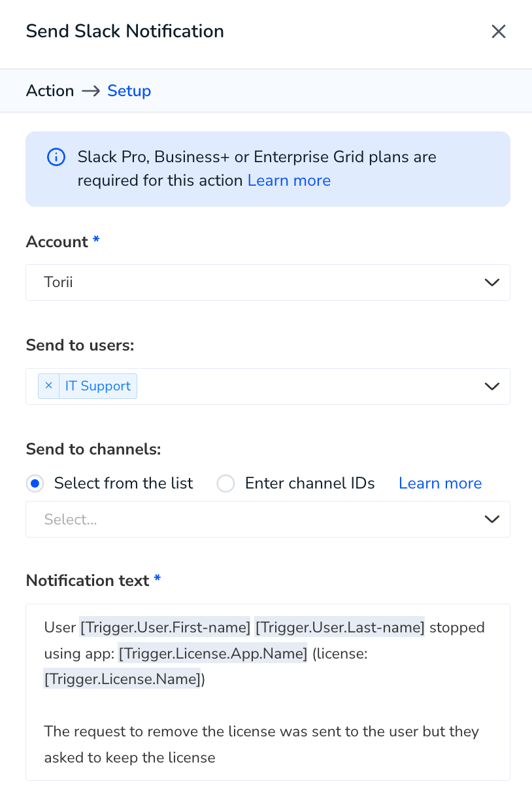Close the Send Slack Notification panel
This screenshot has height=790, width=532.
click(x=499, y=31)
